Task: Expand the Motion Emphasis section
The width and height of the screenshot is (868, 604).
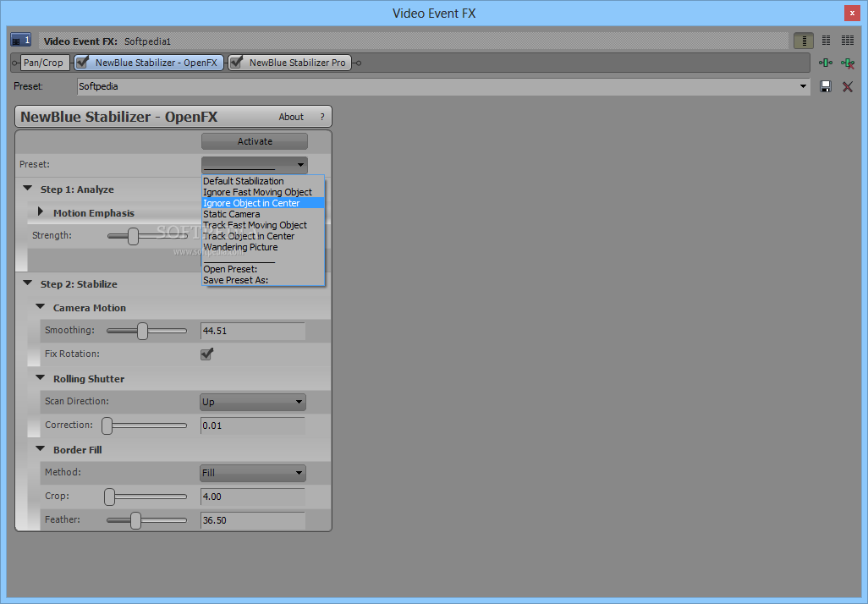Action: pos(41,212)
